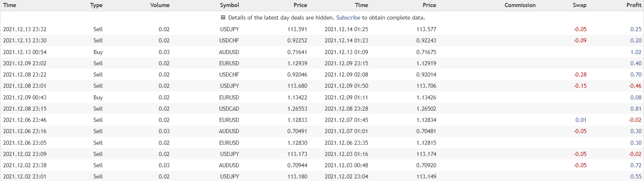Click the 113.149 close price cell
Screen dimensions: 644x181
[426, 177]
